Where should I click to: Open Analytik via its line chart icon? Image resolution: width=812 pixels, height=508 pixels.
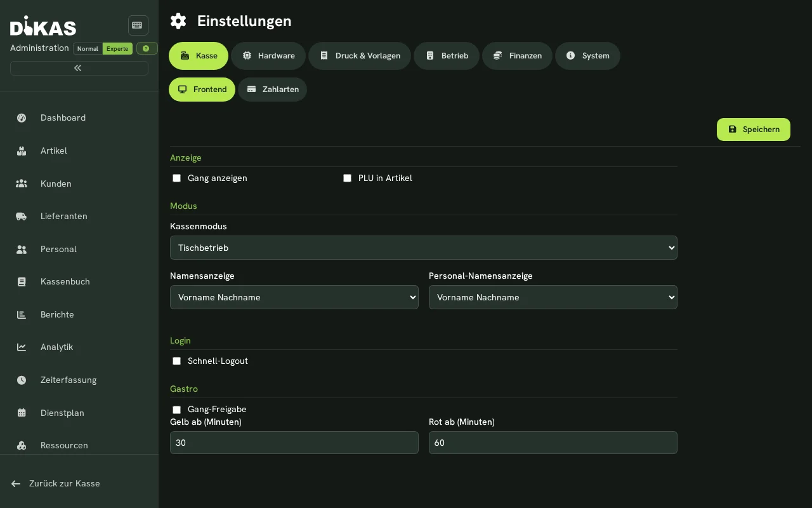(x=22, y=347)
